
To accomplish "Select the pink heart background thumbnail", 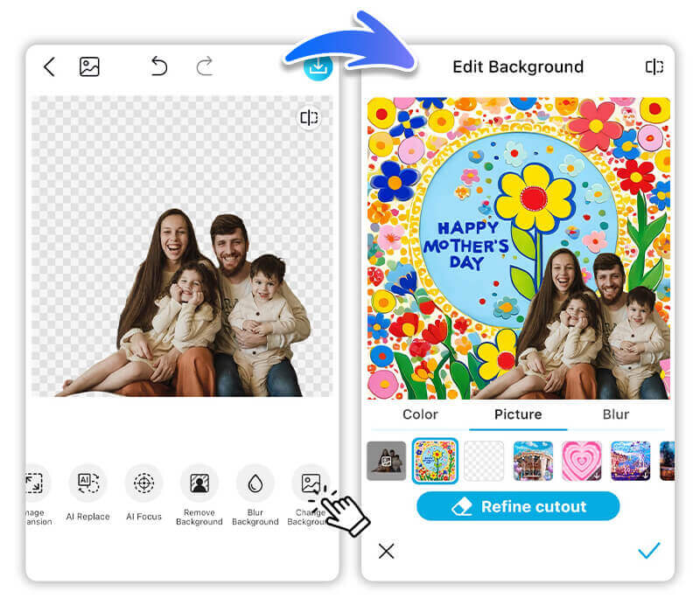I will [x=582, y=461].
